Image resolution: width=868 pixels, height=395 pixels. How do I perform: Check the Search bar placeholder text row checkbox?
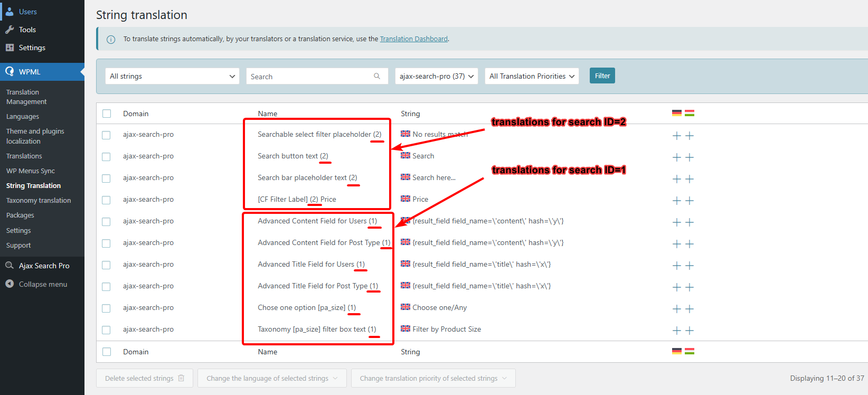tap(107, 178)
